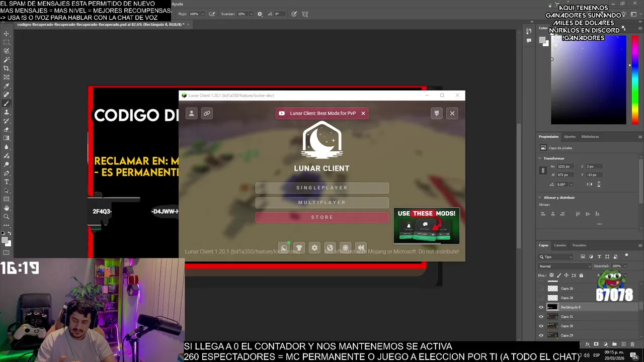Select the Horizontal Type tool

(x=7, y=182)
